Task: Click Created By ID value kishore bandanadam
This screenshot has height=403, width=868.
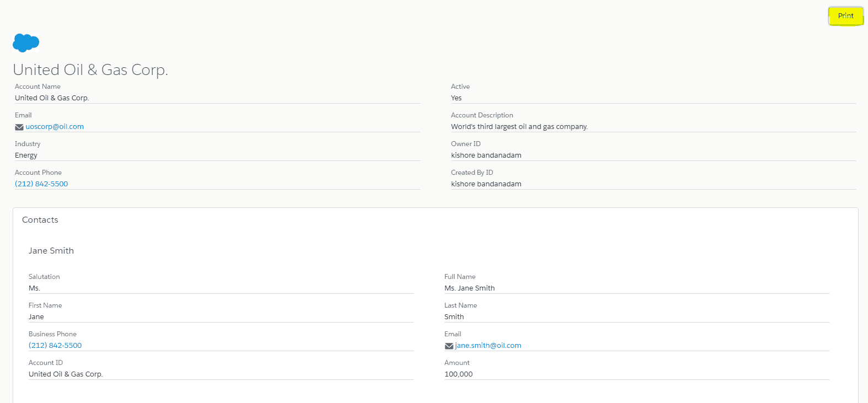Action: coord(486,184)
